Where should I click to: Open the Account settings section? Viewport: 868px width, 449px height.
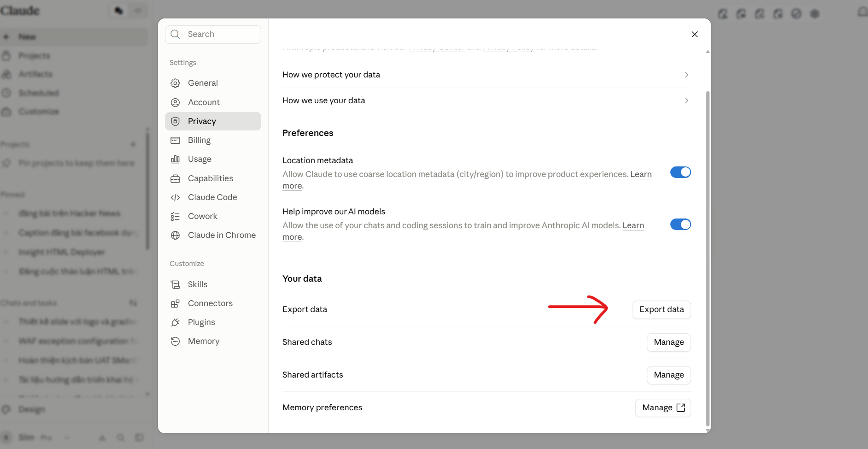click(213, 102)
